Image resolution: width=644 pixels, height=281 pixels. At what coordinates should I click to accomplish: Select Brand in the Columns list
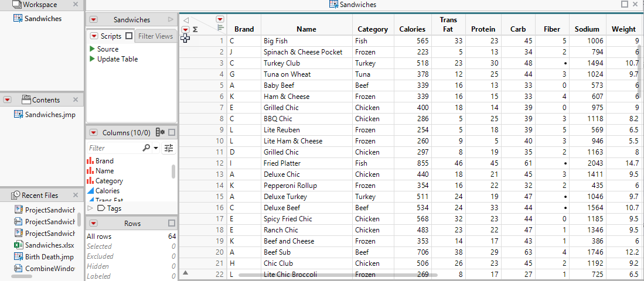click(104, 161)
